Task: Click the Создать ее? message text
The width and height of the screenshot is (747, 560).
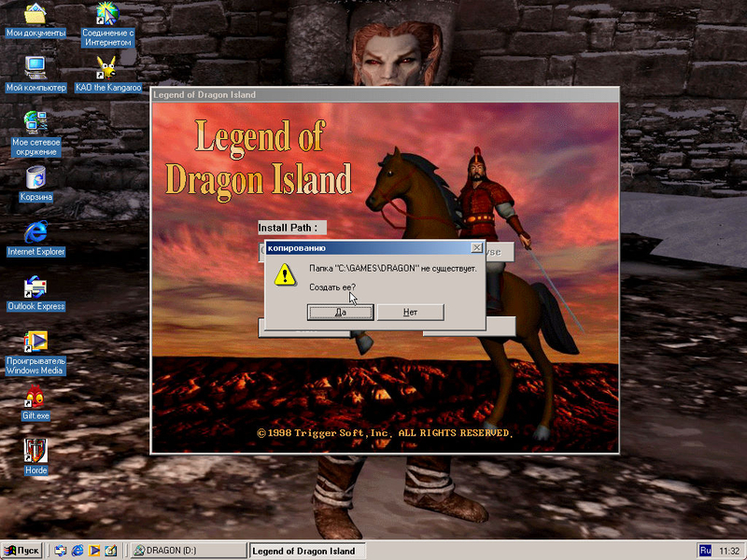Action: (332, 287)
